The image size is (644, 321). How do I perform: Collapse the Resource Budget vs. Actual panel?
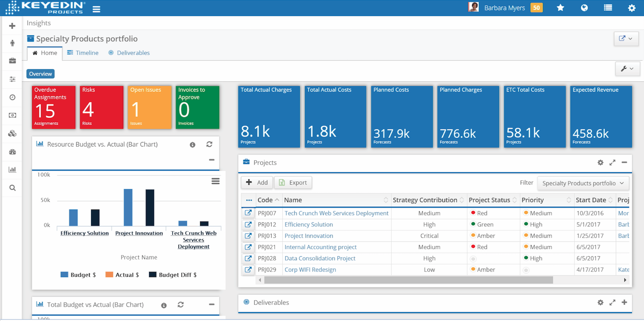(212, 160)
